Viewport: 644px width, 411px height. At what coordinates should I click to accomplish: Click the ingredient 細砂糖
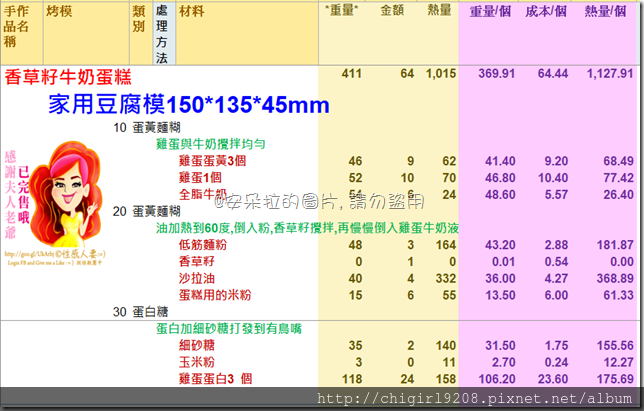pos(197,345)
